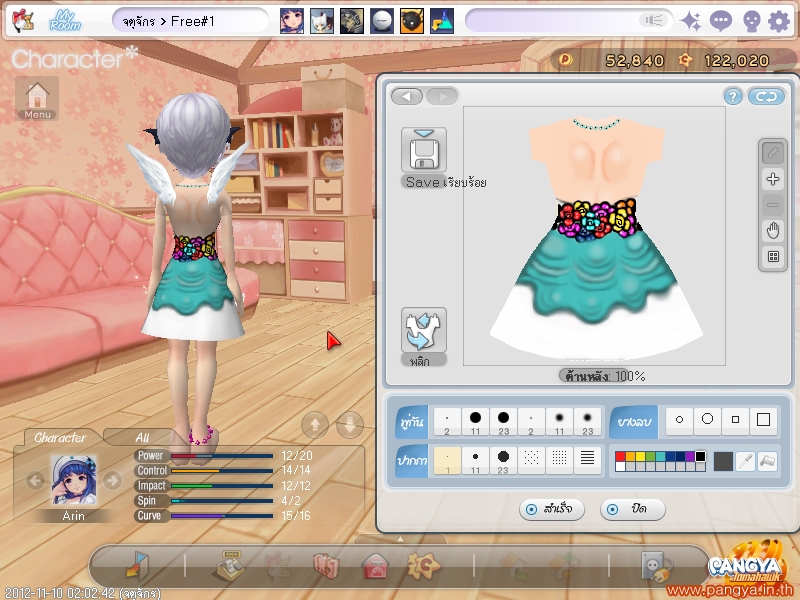Select the large square eraser
This screenshot has height=600, width=800.
pos(763,420)
